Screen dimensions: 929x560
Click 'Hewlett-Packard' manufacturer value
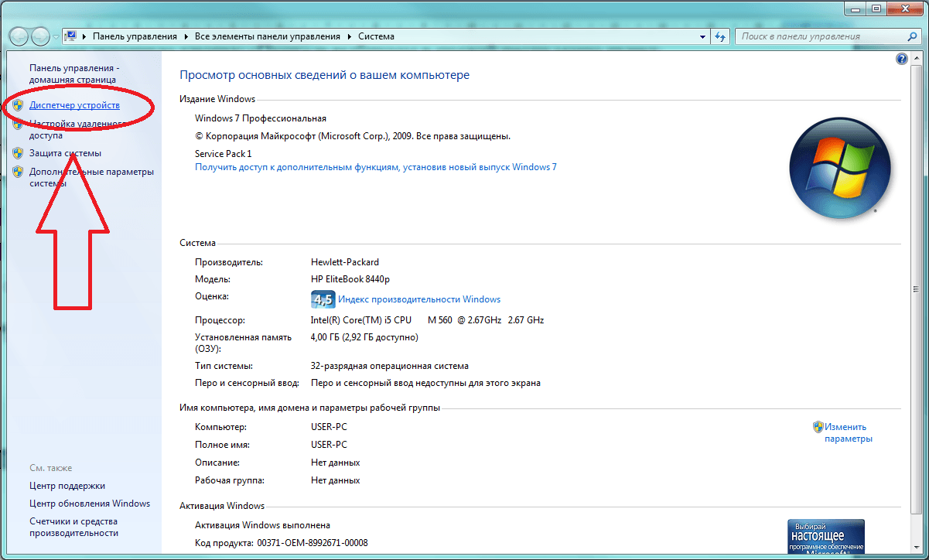345,262
